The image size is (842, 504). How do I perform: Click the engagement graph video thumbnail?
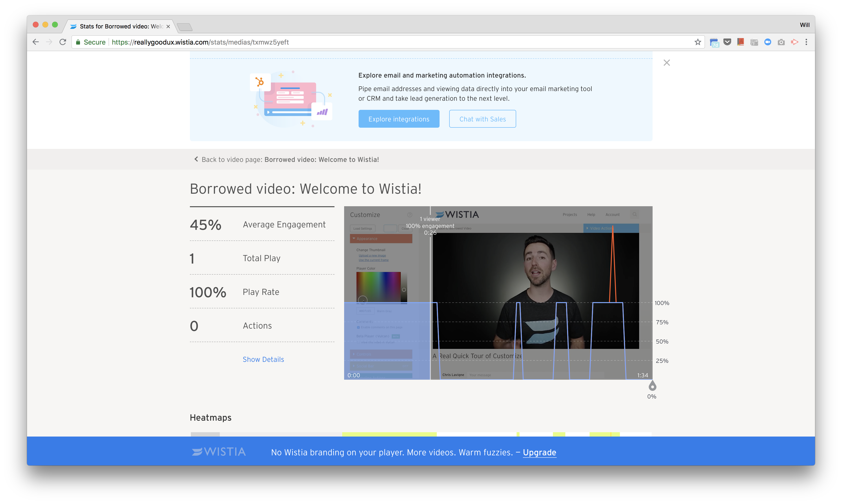tap(498, 293)
